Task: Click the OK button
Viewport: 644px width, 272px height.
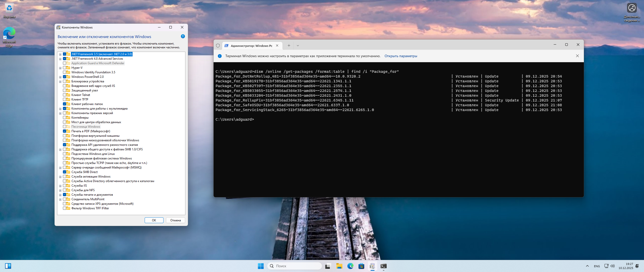Action: 154,220
